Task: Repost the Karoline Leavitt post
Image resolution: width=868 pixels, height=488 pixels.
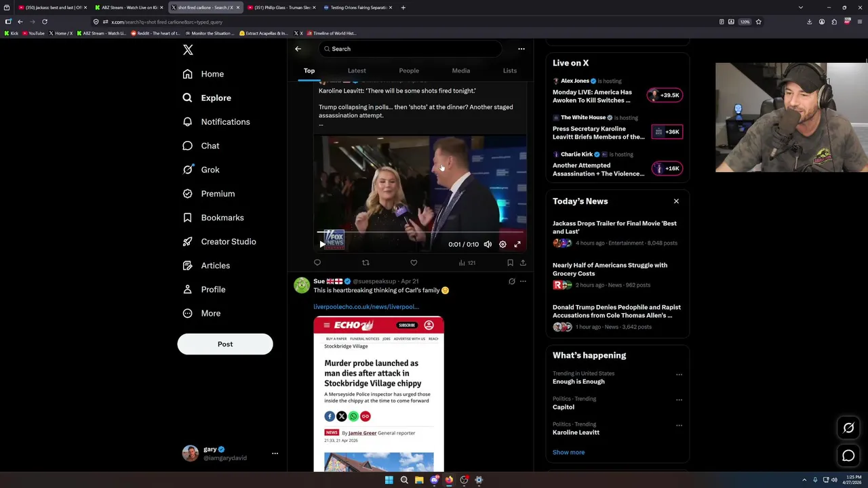Action: click(x=366, y=263)
